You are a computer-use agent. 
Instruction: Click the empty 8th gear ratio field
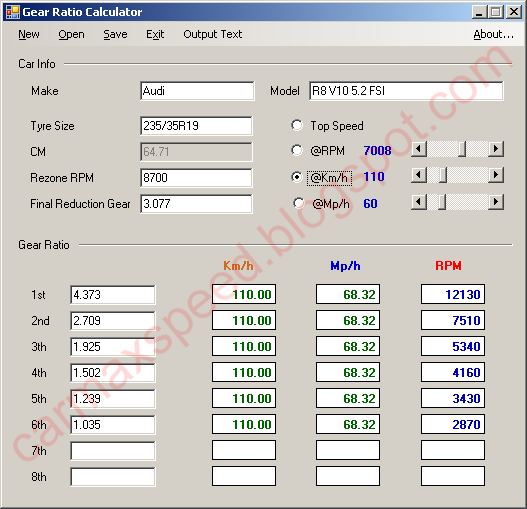113,477
